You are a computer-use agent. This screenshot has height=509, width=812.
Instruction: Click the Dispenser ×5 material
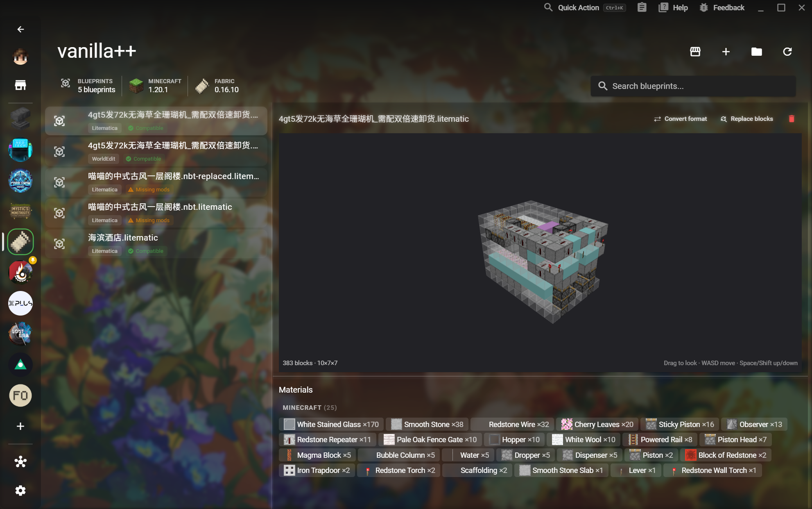[x=590, y=455]
